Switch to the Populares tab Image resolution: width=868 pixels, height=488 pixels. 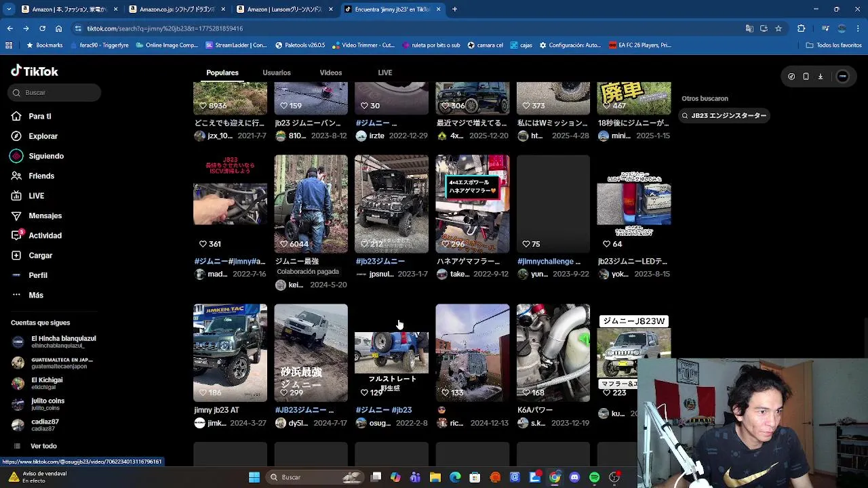pos(222,73)
